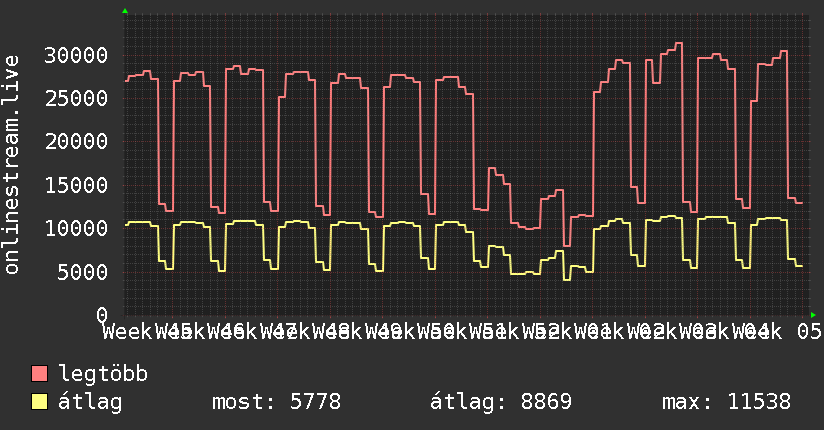Viewport: 824px width, 430px height.
Task: Click the red legtöbb legend swatch
Action: (39, 373)
